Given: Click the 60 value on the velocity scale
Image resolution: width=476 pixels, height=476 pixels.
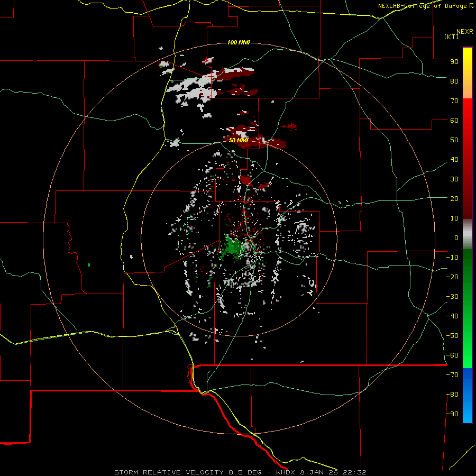Looking at the screenshot, I should click(454, 121).
